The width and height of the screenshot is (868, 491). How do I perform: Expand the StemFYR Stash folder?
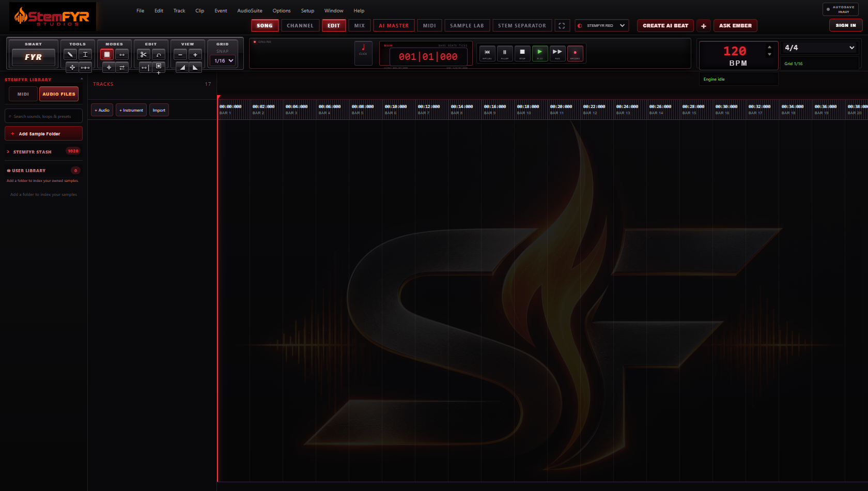click(43, 151)
